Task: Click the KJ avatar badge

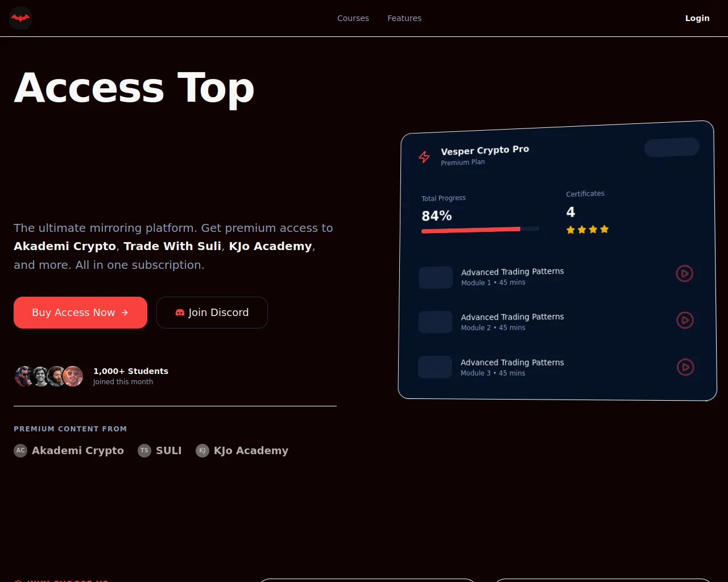Action: point(202,451)
